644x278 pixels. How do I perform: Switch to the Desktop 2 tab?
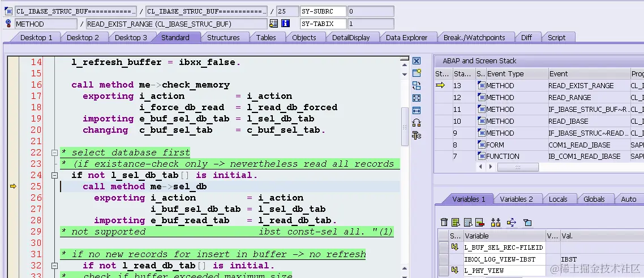(83, 37)
